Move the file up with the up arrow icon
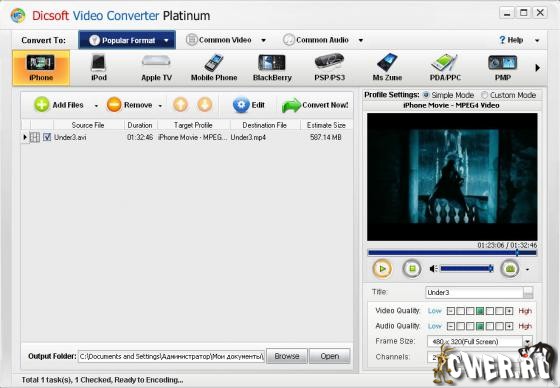Screen dimensions: 560x388 coord(180,105)
